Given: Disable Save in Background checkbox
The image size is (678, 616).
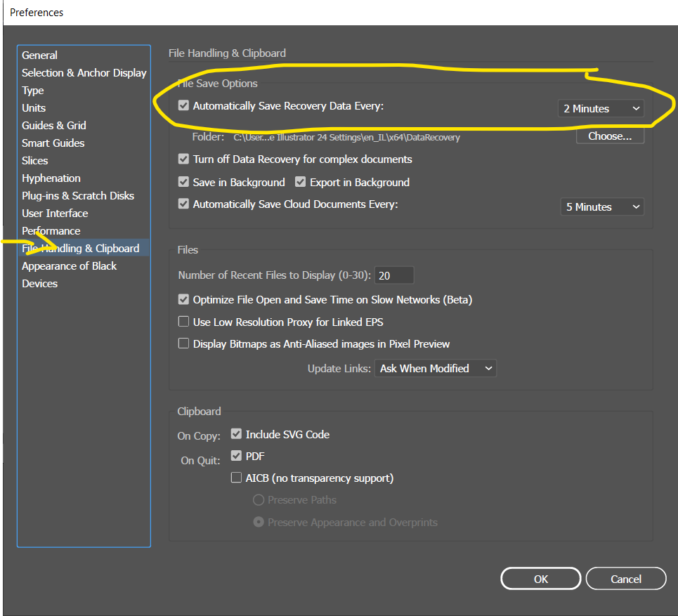Looking at the screenshot, I should 184,183.
